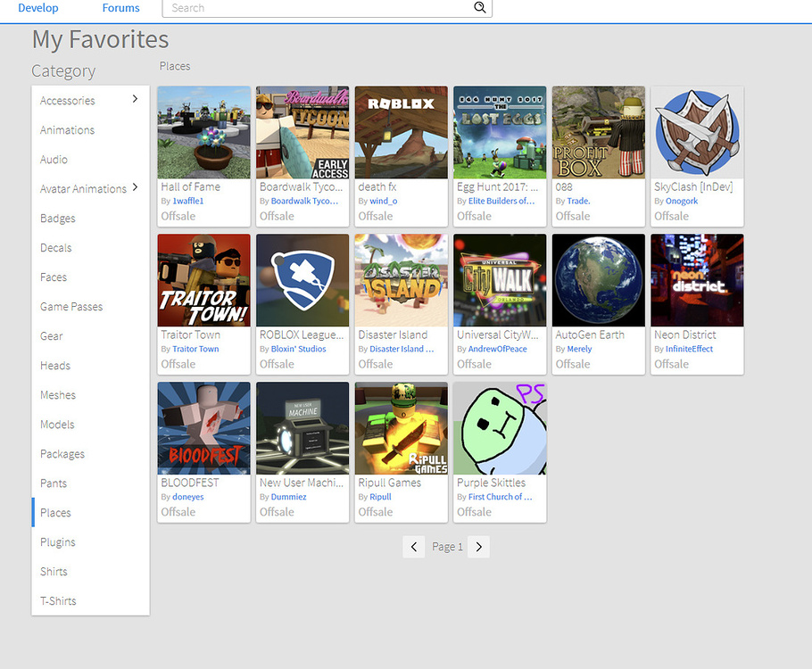This screenshot has width=812, height=669.
Task: Click the search magnifier icon
Action: pyautogui.click(x=479, y=8)
